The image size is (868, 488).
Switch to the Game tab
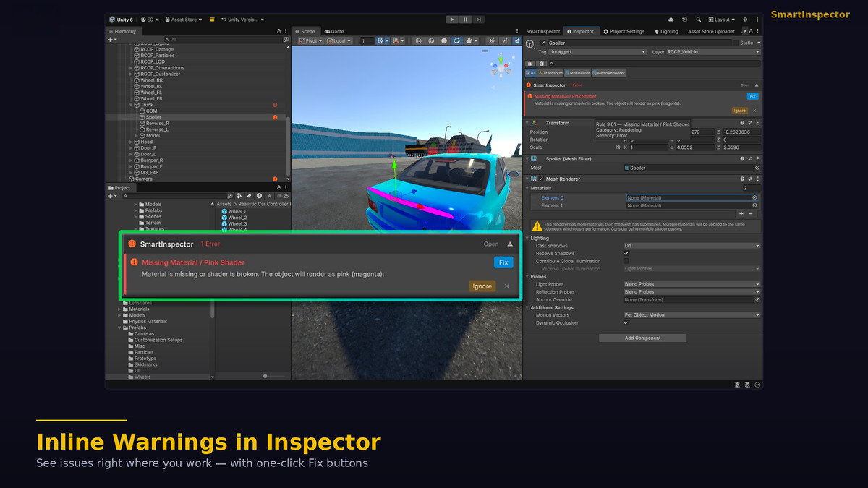pyautogui.click(x=334, y=31)
